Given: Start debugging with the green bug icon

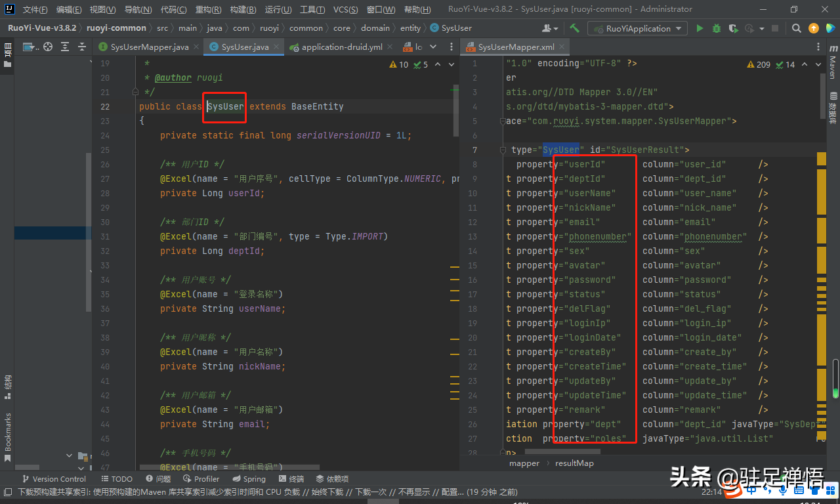Looking at the screenshot, I should tap(716, 28).
